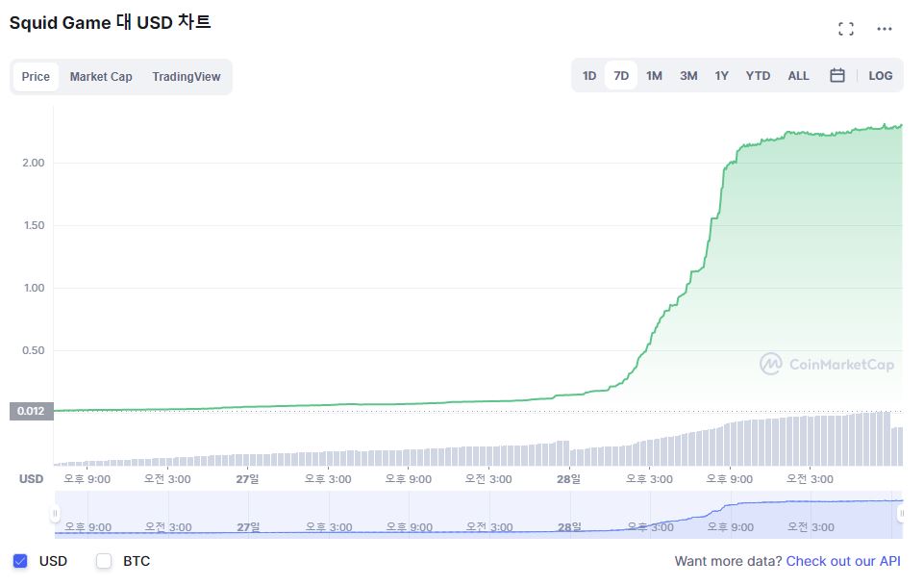Click the right range slider handle

pyautogui.click(x=901, y=514)
